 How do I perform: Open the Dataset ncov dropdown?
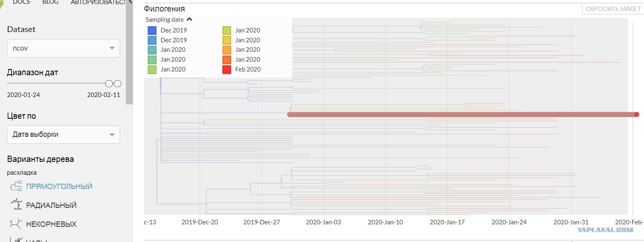pos(63,48)
